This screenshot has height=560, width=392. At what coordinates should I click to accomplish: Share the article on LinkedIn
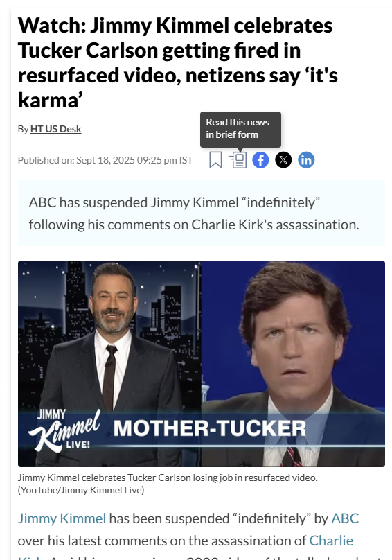pos(306,160)
